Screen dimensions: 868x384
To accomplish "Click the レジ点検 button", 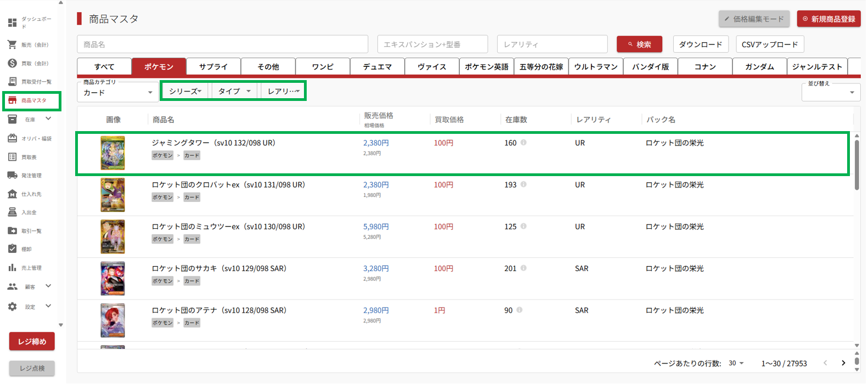I will [x=32, y=368].
